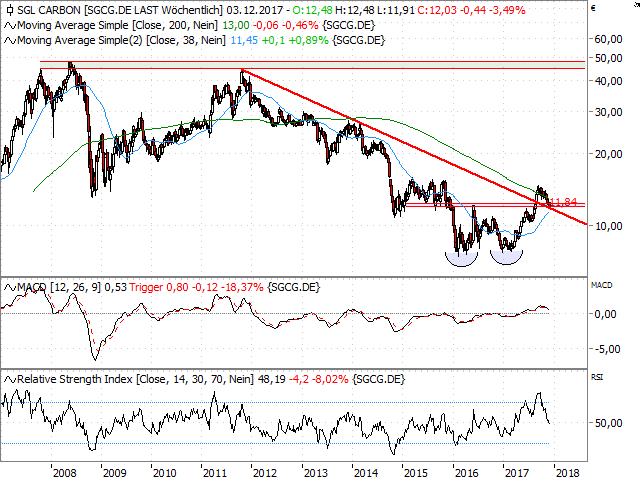Click the euro currency symbol on price axis
The height and width of the screenshot is (480, 640).
click(594, 9)
